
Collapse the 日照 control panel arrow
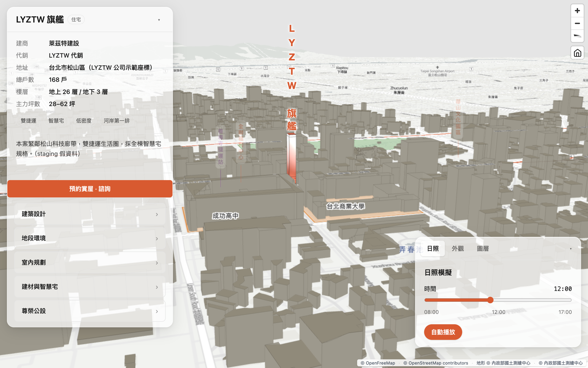pos(570,249)
